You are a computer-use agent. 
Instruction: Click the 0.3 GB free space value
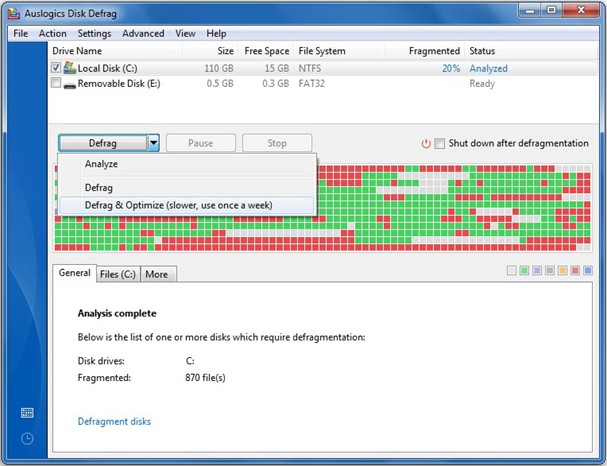click(276, 84)
